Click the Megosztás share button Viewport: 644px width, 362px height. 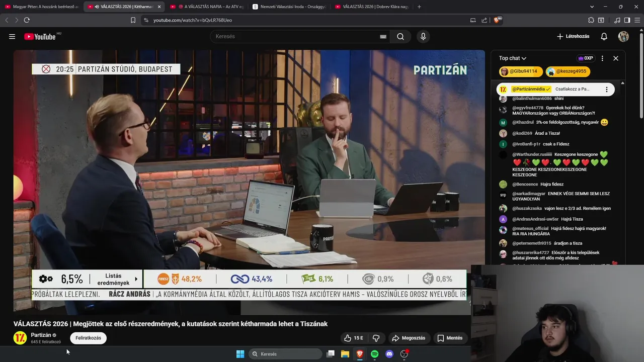pos(409,338)
